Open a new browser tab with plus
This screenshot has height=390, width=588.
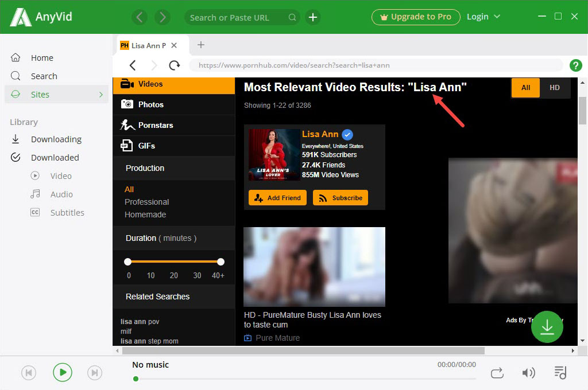(201, 45)
